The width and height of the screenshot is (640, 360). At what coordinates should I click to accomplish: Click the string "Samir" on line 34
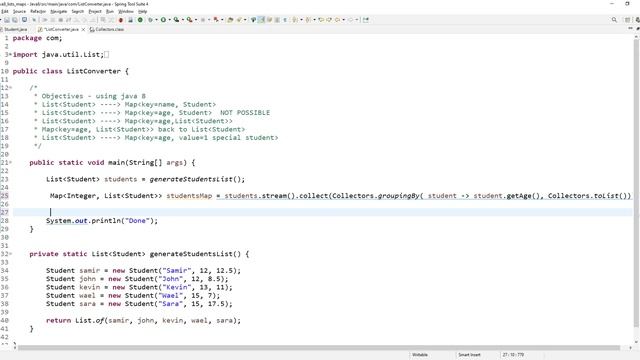click(x=177, y=271)
